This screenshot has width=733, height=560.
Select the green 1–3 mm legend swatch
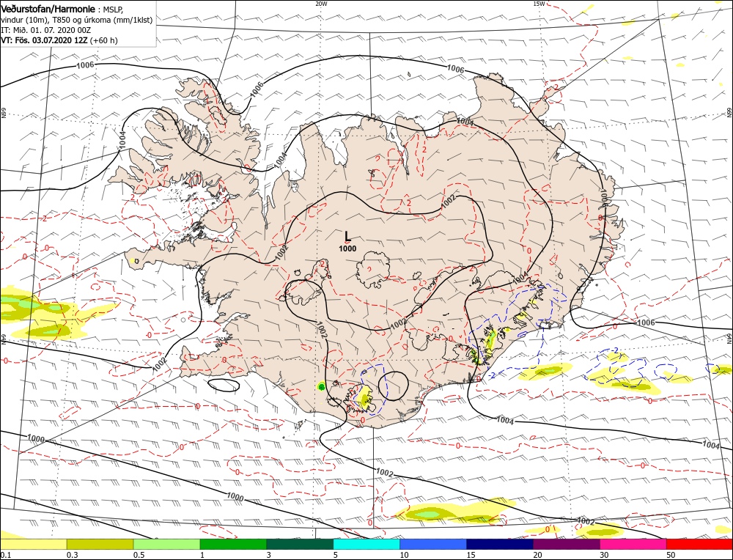tap(233, 544)
